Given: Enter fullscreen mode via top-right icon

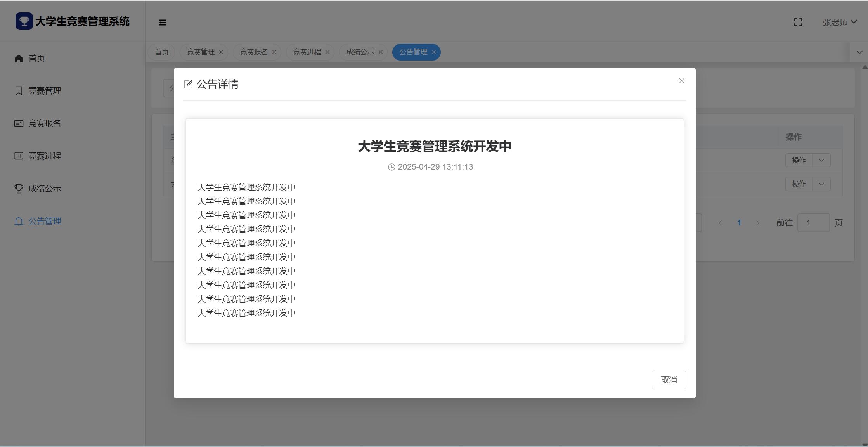Looking at the screenshot, I should pos(798,23).
